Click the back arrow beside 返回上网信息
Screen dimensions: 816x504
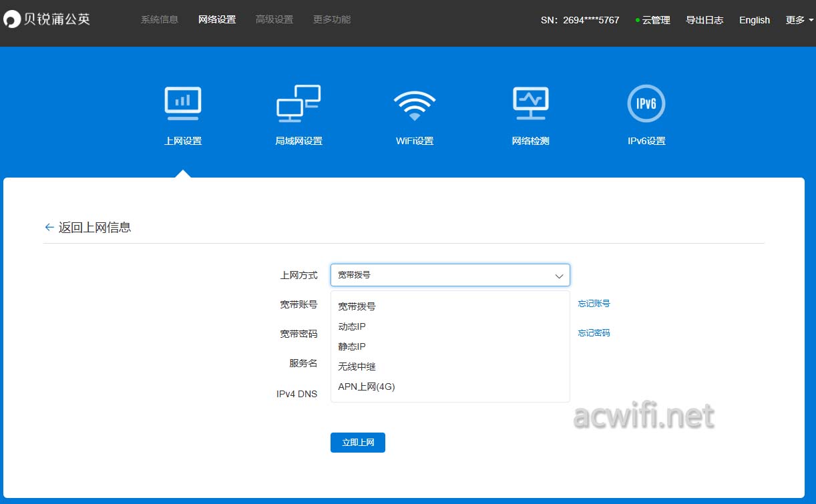coord(49,227)
